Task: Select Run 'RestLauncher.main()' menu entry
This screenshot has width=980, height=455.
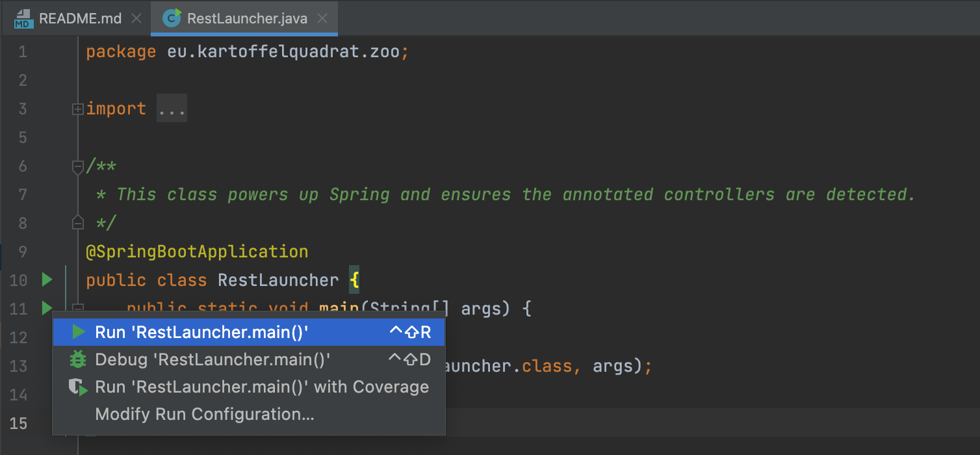Action: pos(201,332)
